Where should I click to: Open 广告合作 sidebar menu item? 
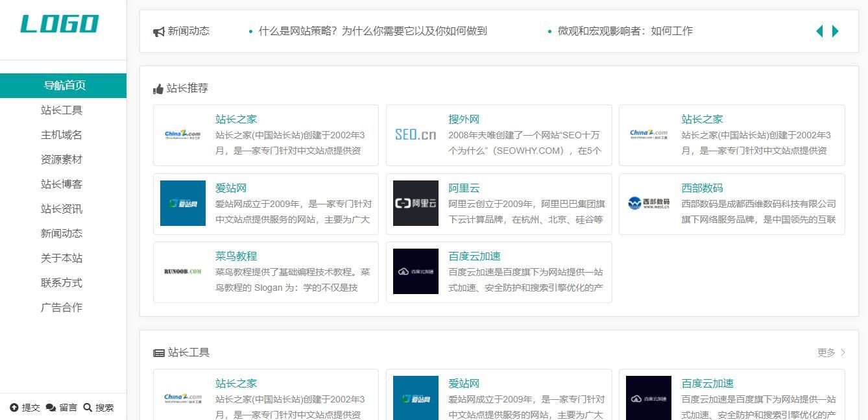coord(63,308)
